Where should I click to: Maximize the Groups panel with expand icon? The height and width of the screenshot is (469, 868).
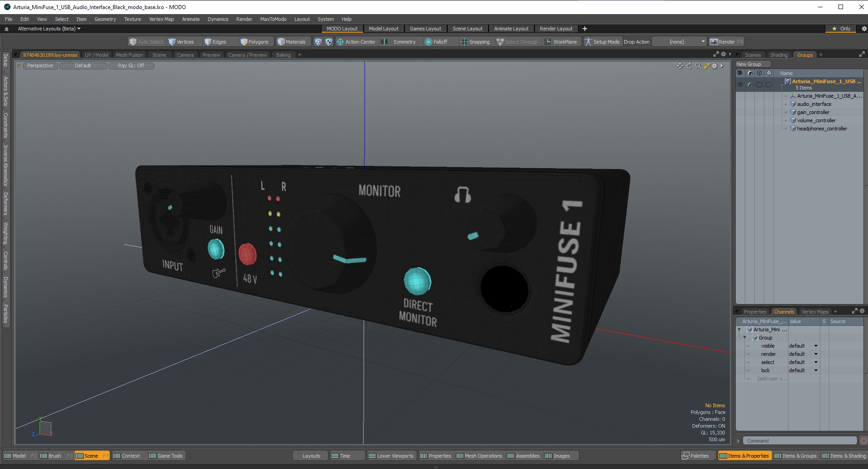[862, 55]
